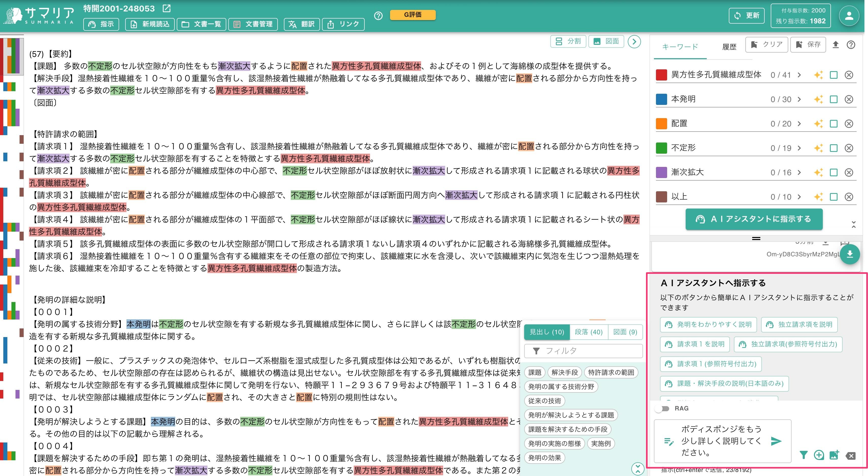Click the 発明をわかりやすく説明 preset button

pyautogui.click(x=709, y=325)
